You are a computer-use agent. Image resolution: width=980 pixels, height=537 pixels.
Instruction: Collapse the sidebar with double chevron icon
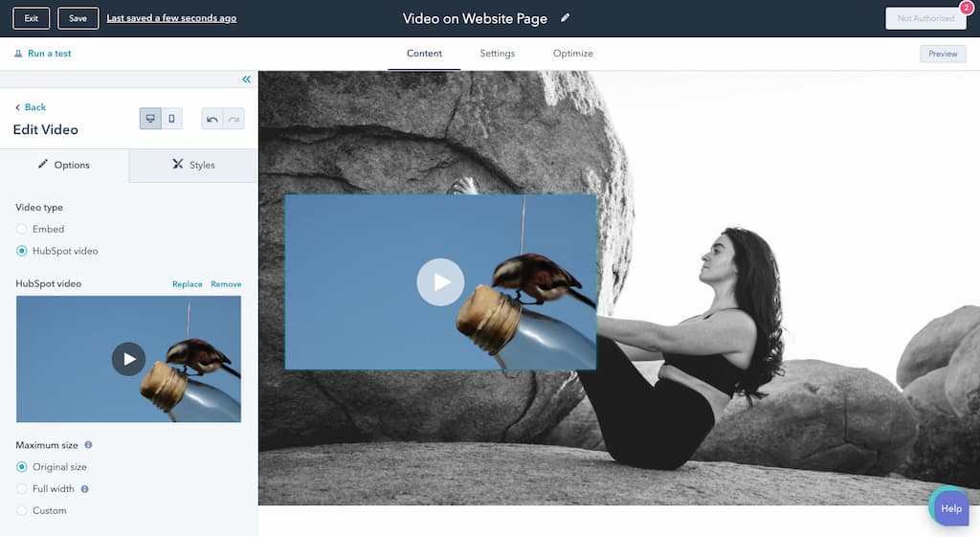[246, 79]
